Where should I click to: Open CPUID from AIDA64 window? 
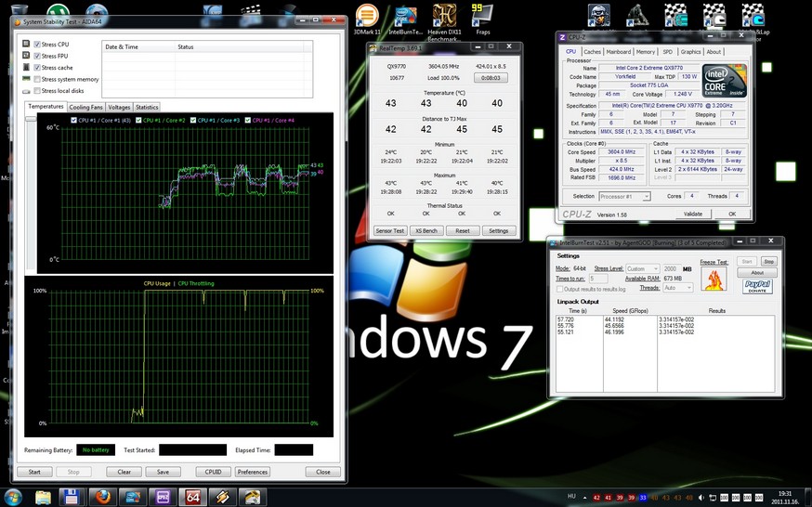pyautogui.click(x=214, y=472)
